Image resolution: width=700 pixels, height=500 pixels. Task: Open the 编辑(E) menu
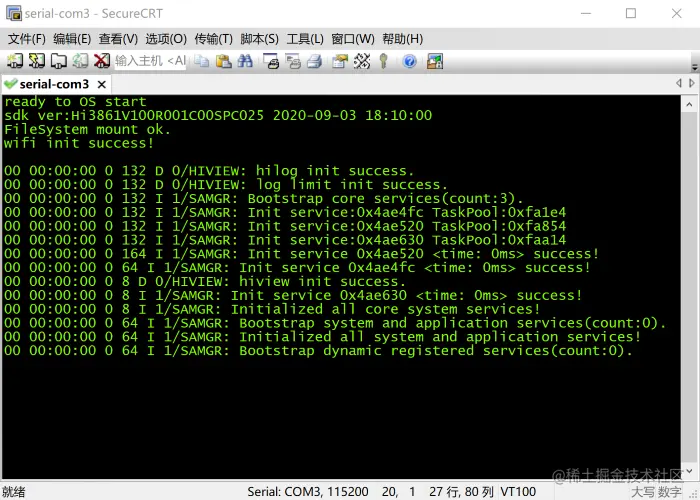(x=72, y=39)
